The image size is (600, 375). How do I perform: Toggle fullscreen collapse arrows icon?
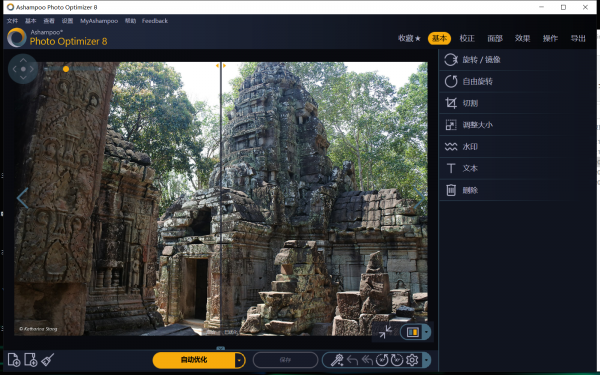coord(385,332)
